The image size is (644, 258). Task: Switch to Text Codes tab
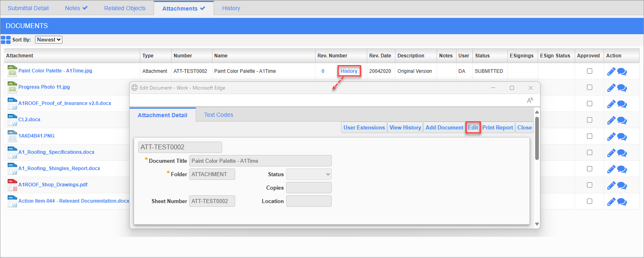click(x=218, y=115)
